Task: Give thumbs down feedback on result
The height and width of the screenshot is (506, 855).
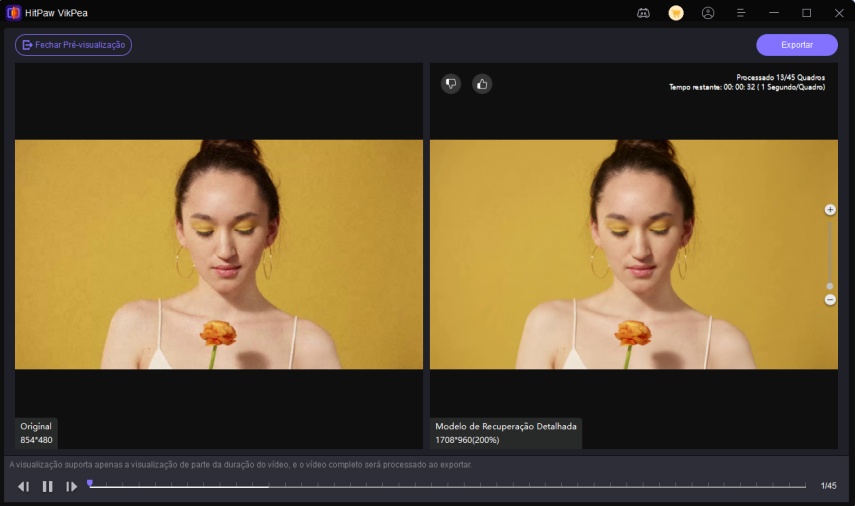Action: coord(451,84)
